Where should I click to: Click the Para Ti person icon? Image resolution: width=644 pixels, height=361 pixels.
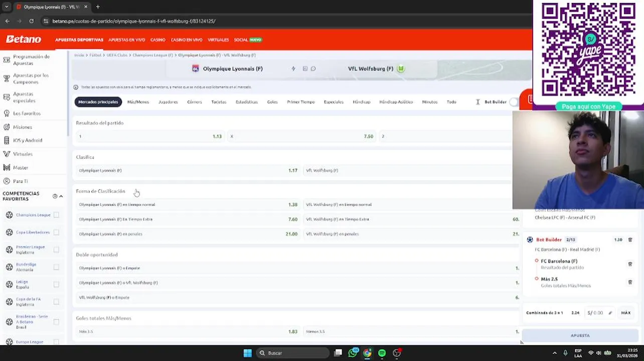7,181
